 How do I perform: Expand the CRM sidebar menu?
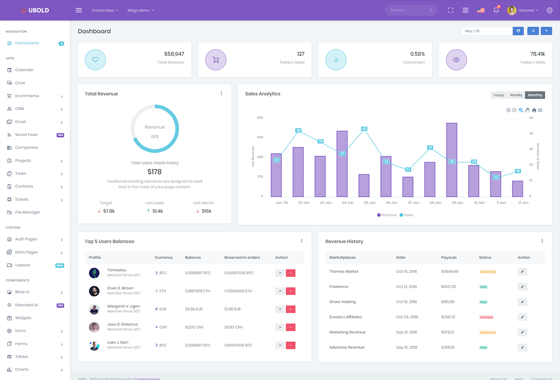[x=35, y=109]
